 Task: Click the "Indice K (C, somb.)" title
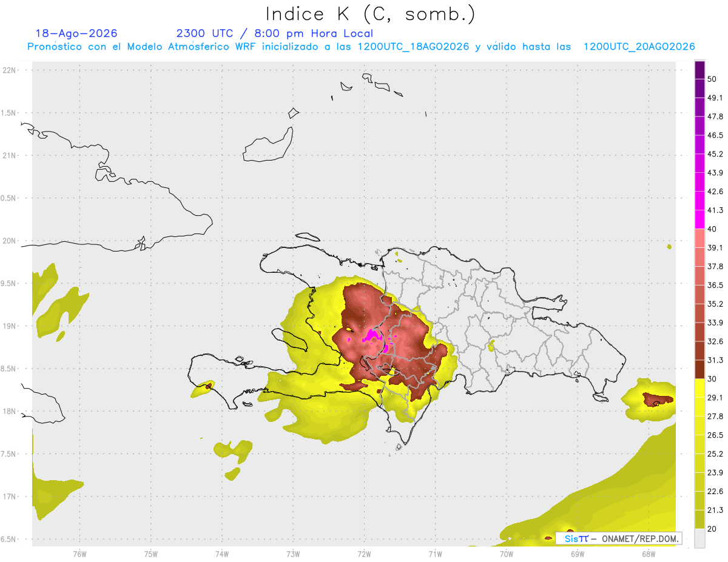pos(370,14)
